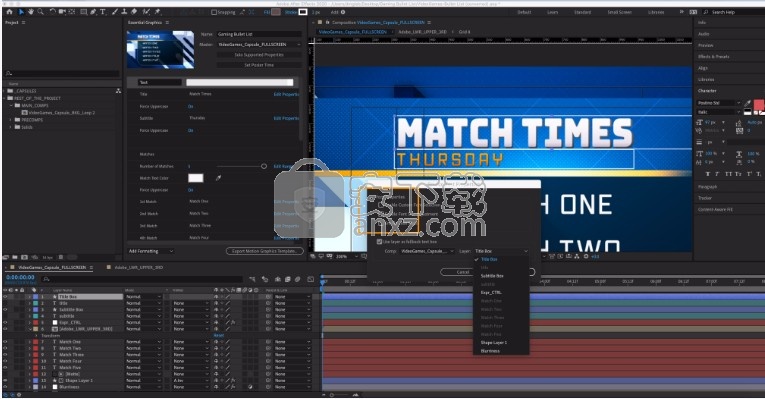
Task: Choose Shape Layer 1 from layer list
Action: pos(494,343)
